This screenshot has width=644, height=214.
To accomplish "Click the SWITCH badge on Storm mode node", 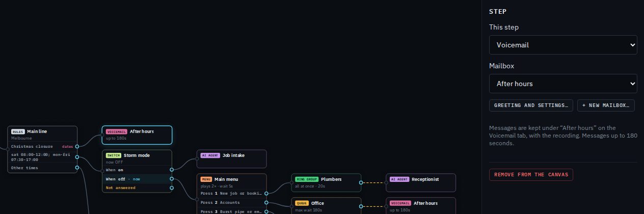I will tap(113, 155).
